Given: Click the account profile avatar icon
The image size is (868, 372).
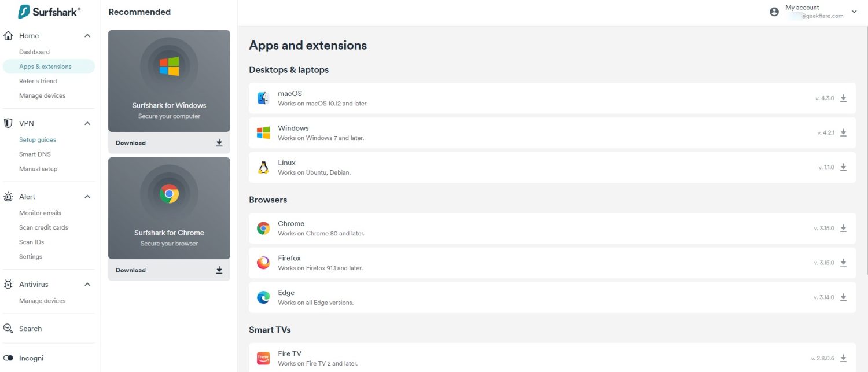Looking at the screenshot, I should point(774,12).
